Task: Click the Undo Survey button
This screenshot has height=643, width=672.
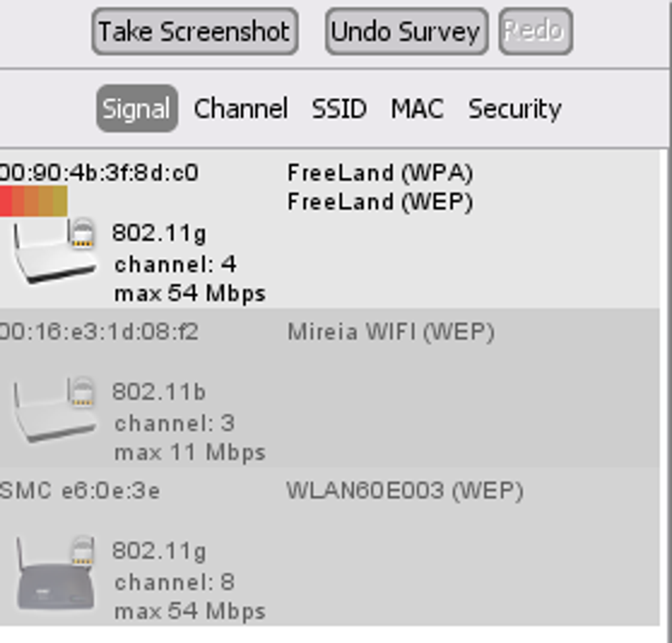Action: [x=406, y=31]
